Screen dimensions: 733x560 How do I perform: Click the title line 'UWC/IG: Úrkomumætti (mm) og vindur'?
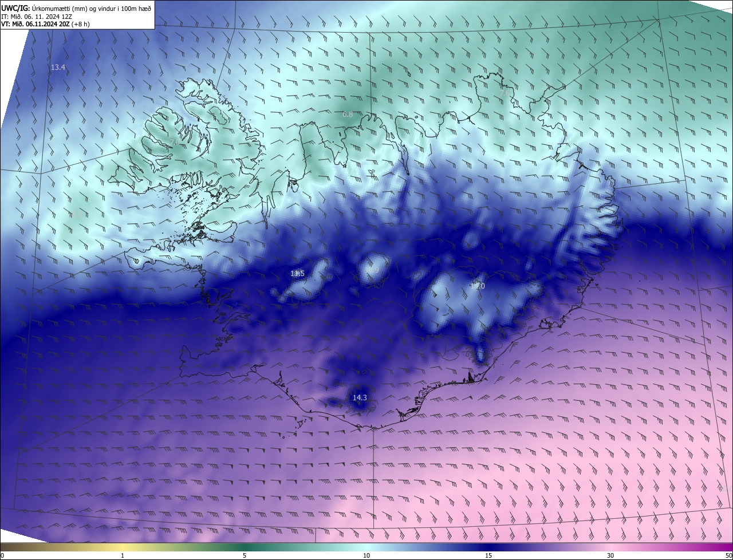(x=76, y=8)
